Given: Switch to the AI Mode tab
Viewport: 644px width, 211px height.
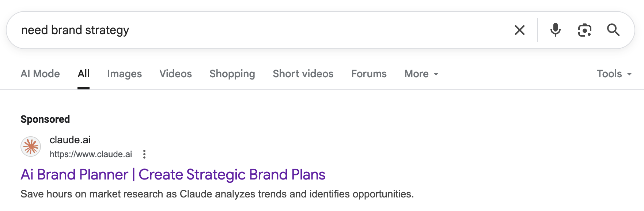Looking at the screenshot, I should pyautogui.click(x=40, y=74).
